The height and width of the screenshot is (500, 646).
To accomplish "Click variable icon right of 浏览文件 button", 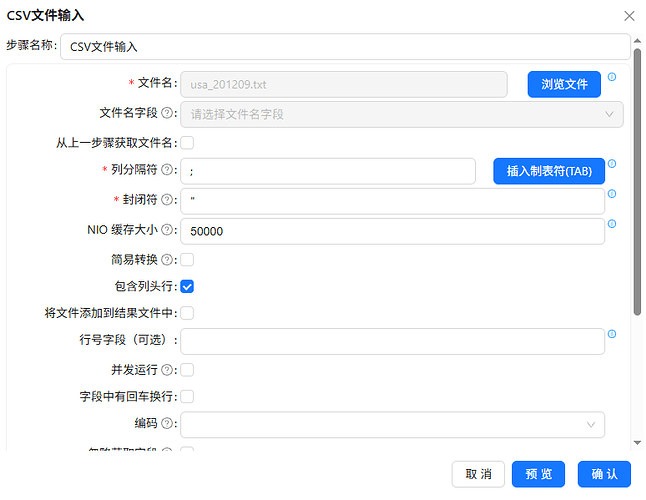I will 612,77.
